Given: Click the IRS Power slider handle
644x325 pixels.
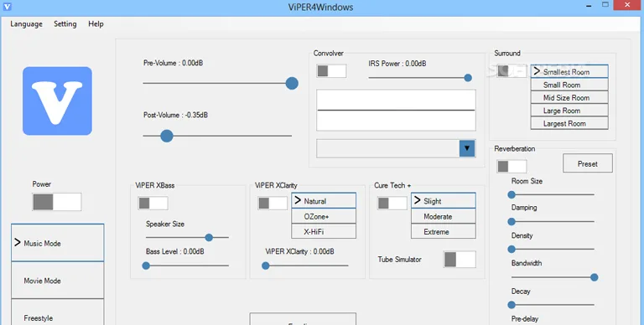Looking at the screenshot, I should (468, 78).
